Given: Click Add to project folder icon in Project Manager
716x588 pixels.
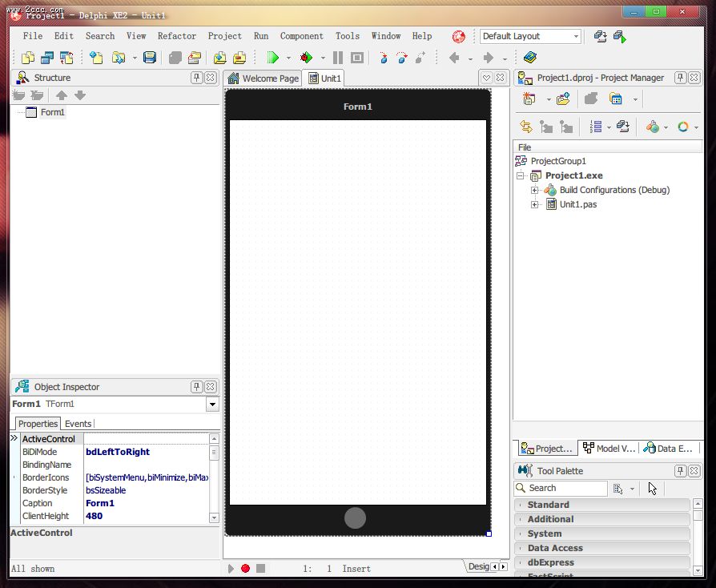Looking at the screenshot, I should tap(563, 99).
